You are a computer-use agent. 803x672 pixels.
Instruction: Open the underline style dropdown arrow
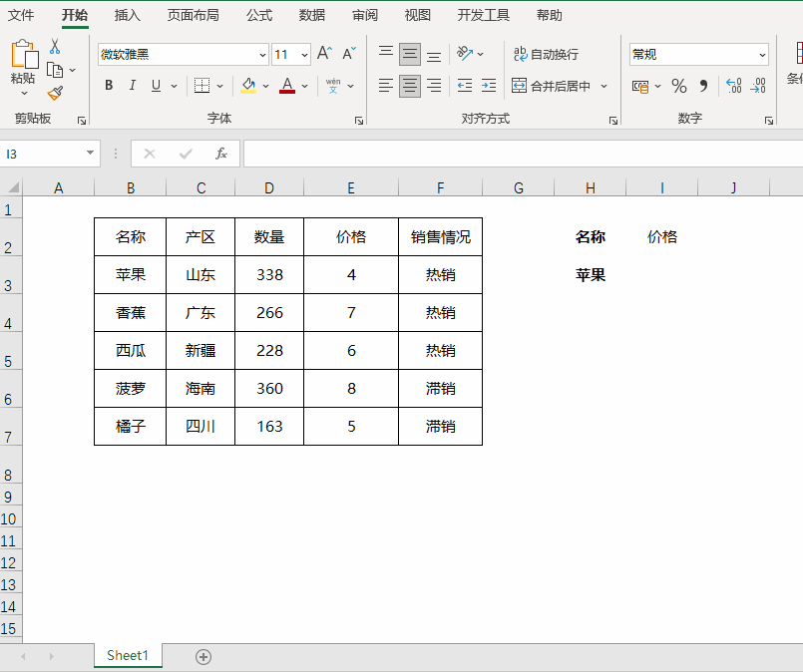coord(175,86)
